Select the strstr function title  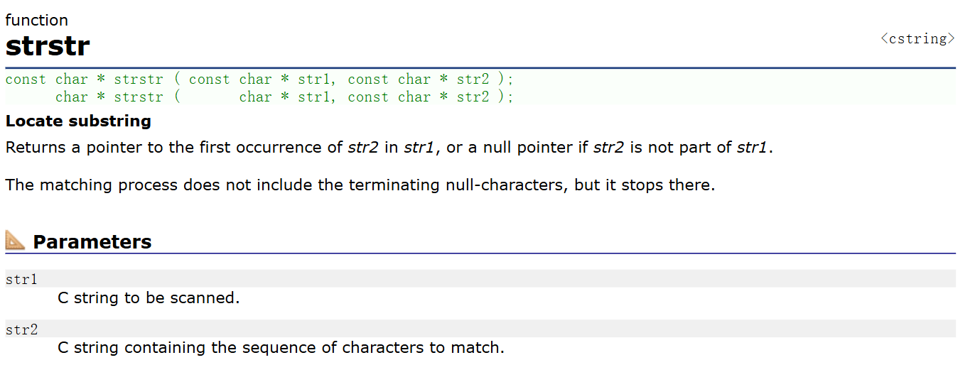tap(48, 47)
